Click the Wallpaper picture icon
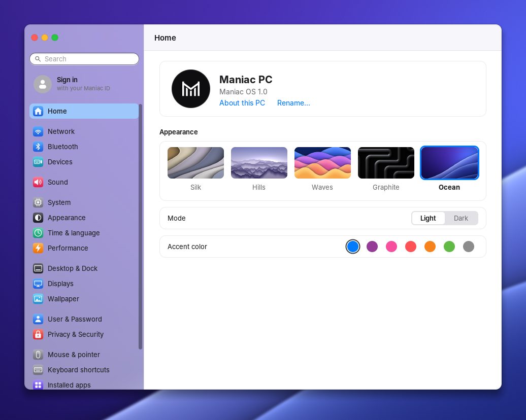This screenshot has height=420, width=526. tap(38, 299)
